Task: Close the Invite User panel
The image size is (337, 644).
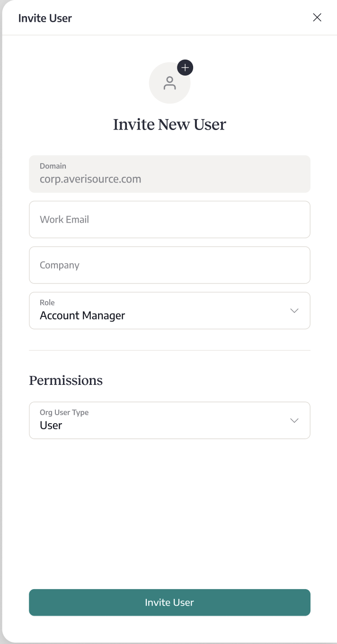Action: point(317,17)
